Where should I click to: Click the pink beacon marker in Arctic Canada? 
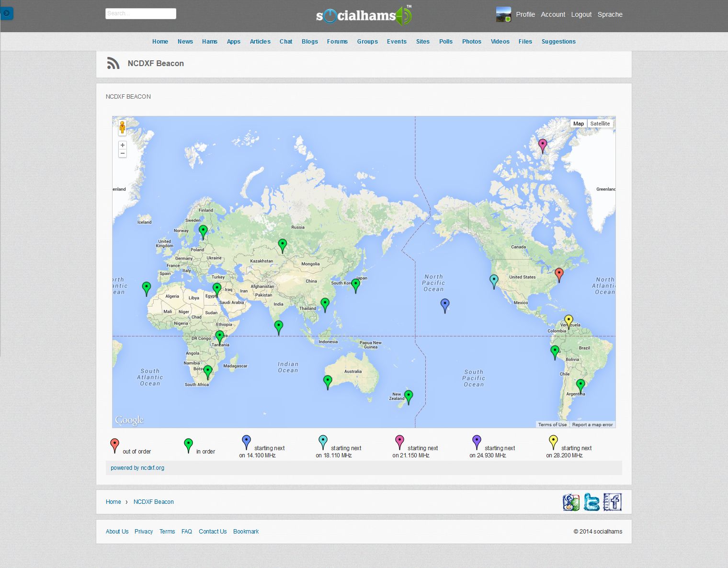[x=543, y=146]
